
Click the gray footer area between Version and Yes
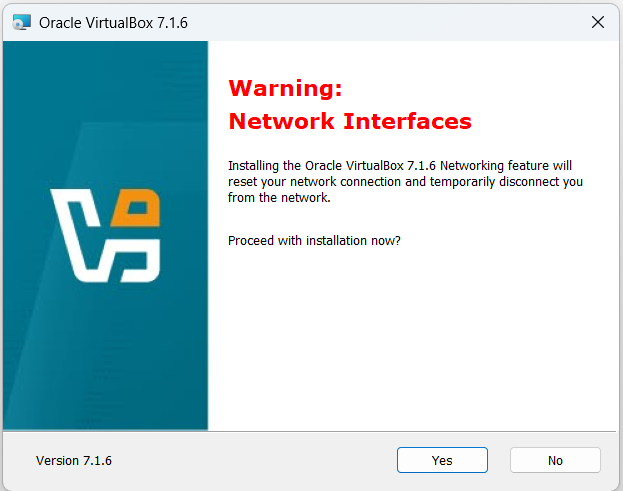tap(254, 460)
